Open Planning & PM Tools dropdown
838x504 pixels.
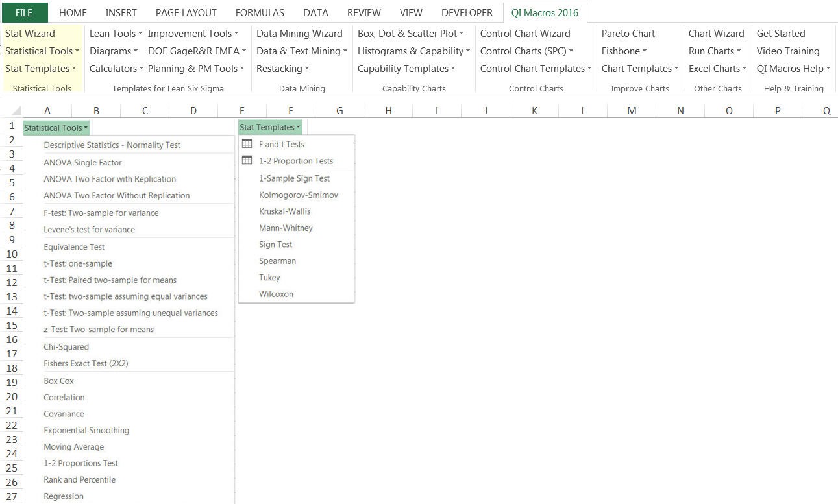tap(196, 68)
